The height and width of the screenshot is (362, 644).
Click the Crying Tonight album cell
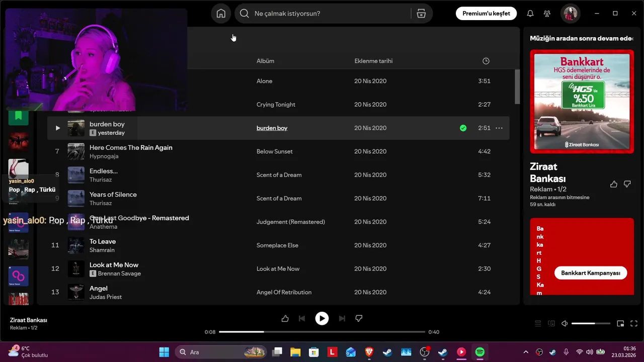276,105
